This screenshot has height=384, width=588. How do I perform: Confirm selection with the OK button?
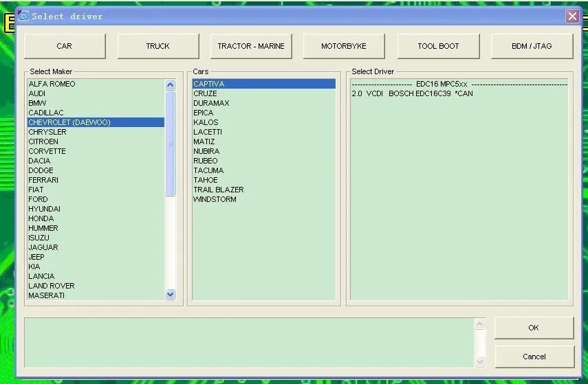pos(534,328)
